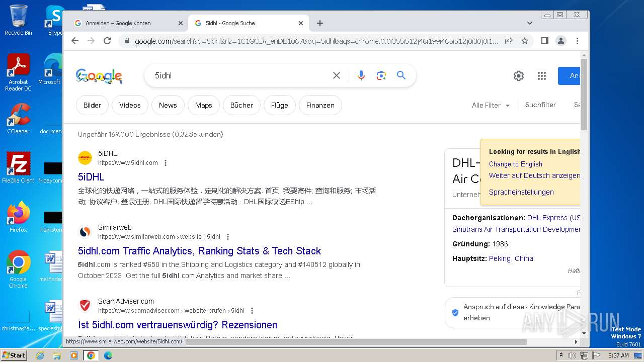Toggle Chrome's side panel icon
The height and width of the screenshot is (362, 644).
(x=545, y=41)
